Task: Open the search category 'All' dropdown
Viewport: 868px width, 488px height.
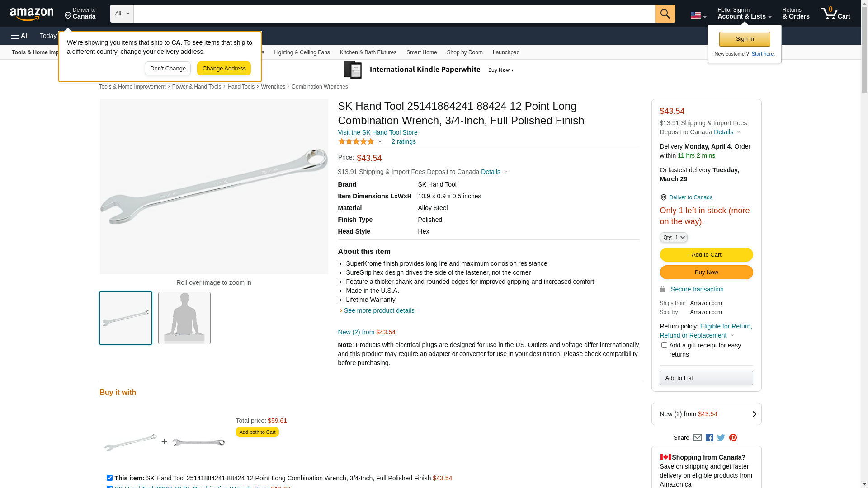Action: click(122, 14)
